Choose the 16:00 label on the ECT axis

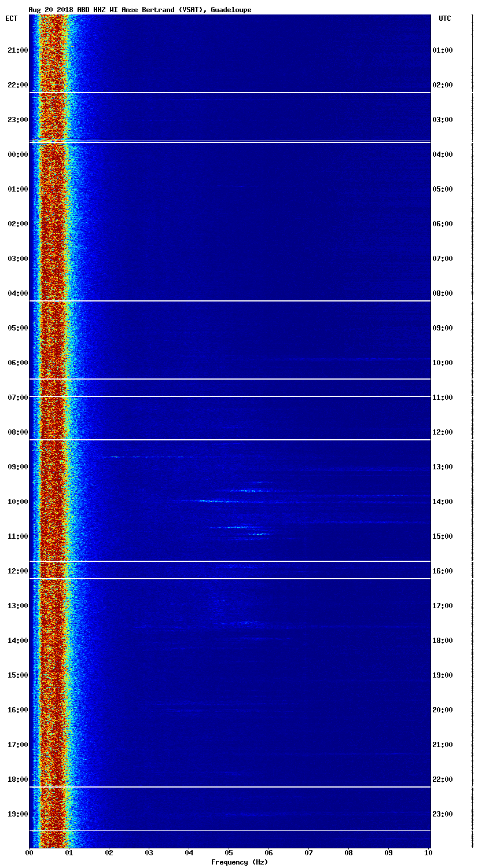point(17,710)
